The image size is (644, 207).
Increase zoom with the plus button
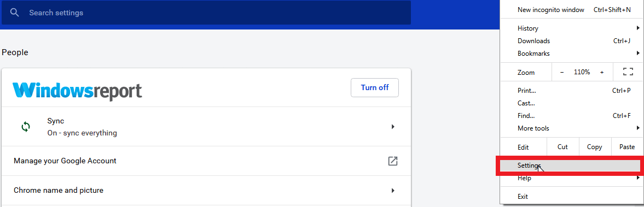coord(602,72)
